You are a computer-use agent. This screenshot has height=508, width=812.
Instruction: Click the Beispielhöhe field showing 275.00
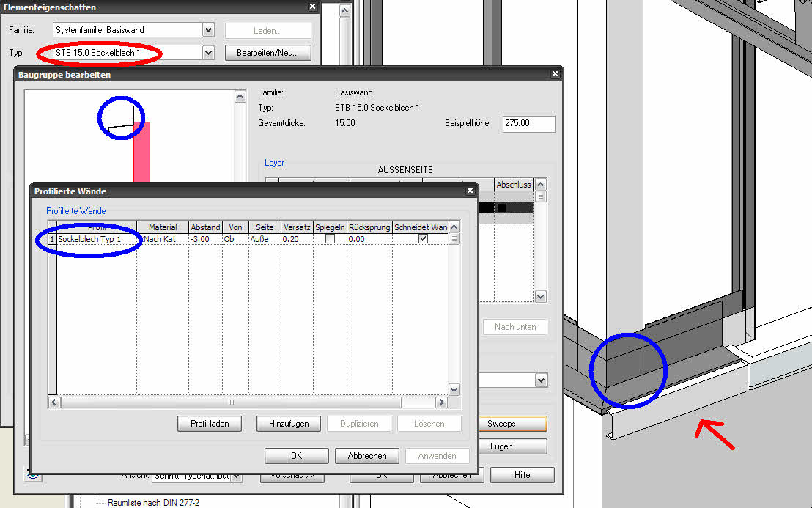[x=528, y=123]
